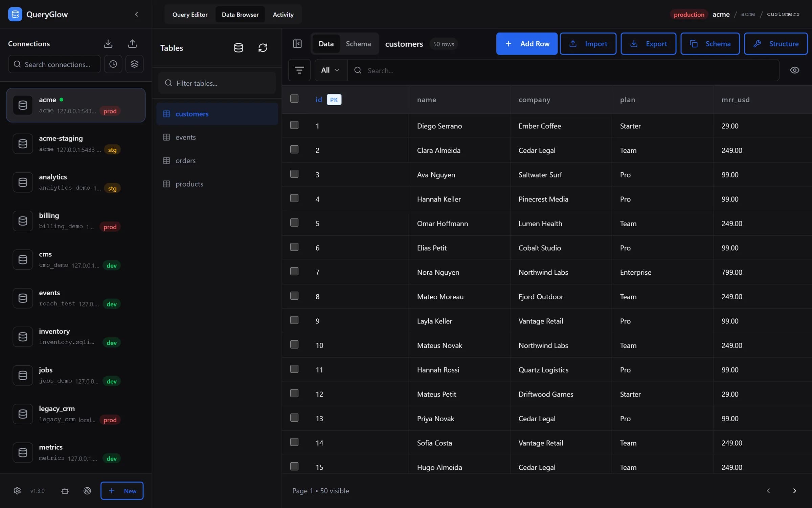Open the events table in Tables list

tap(217, 137)
